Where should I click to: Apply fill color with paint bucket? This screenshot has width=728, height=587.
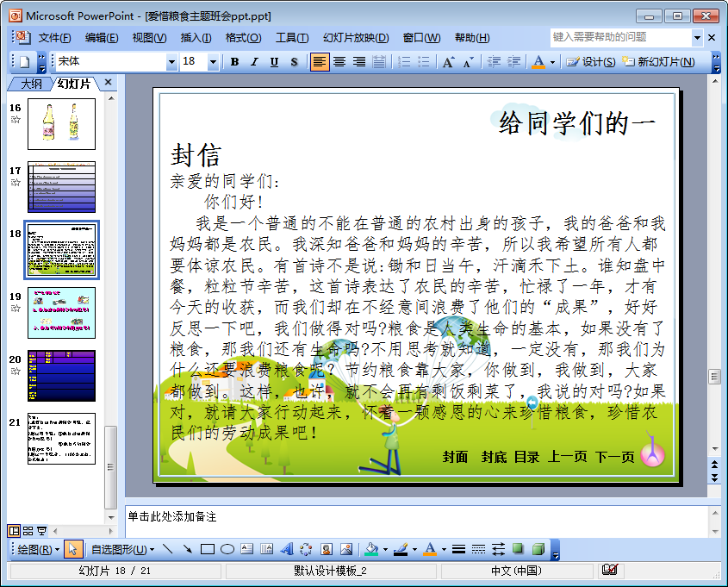[372, 549]
